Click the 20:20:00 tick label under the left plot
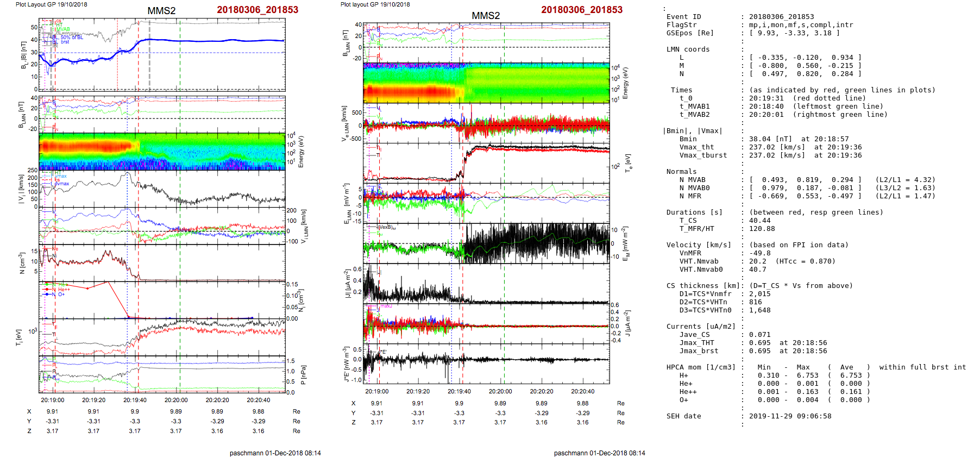 coord(176,400)
